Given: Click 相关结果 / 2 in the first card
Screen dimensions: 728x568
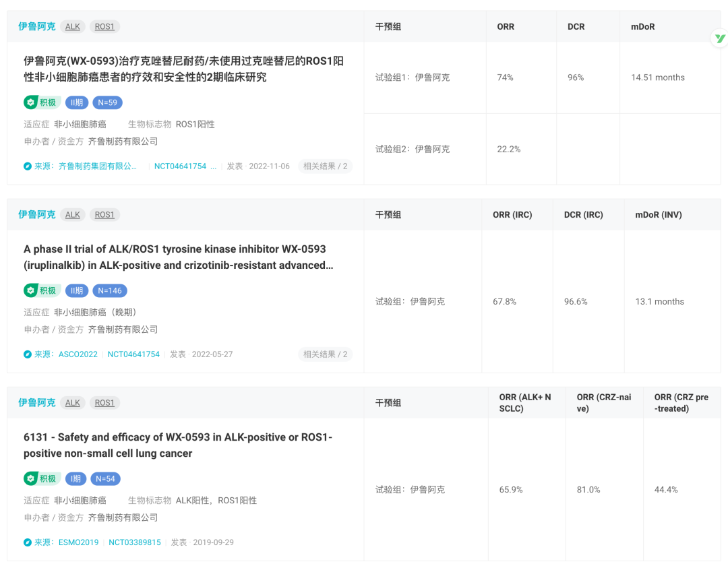Looking at the screenshot, I should pyautogui.click(x=325, y=166).
